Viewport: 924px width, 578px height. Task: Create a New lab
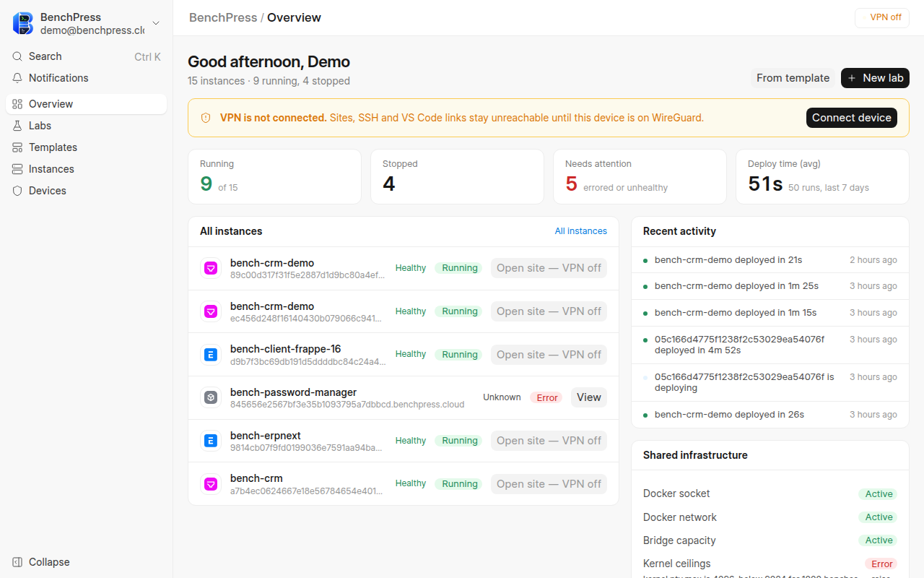tap(875, 78)
